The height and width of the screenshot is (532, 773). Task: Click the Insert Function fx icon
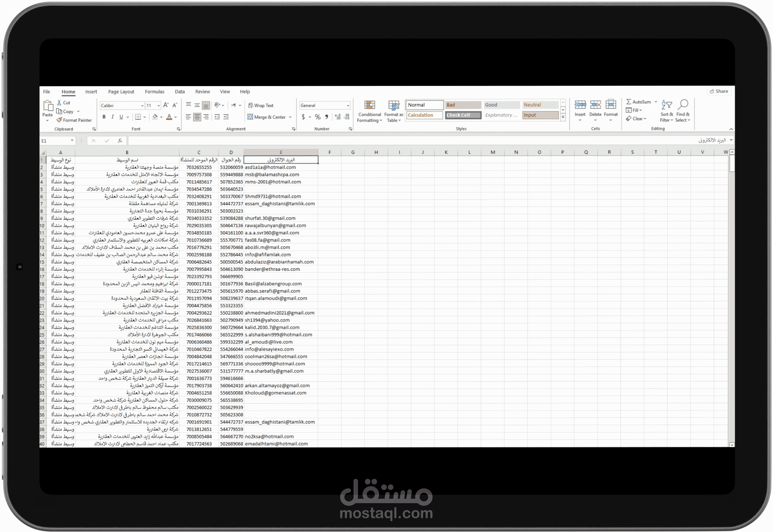tap(120, 141)
